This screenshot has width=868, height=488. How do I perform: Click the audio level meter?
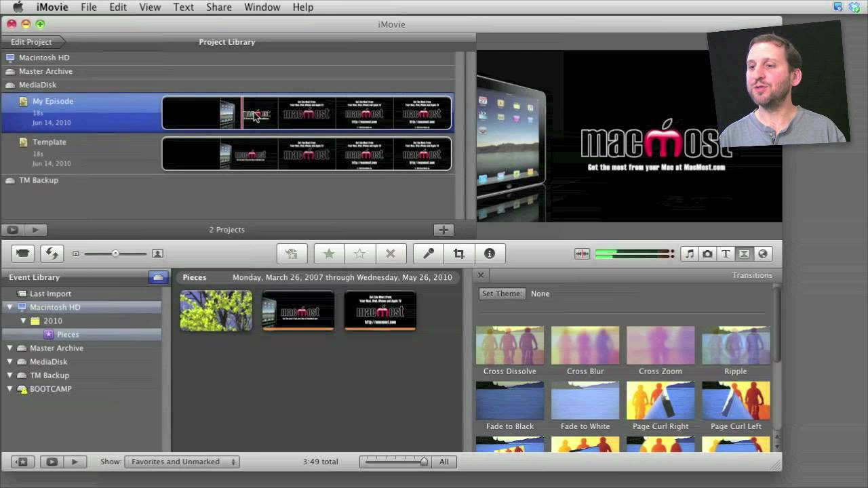(x=634, y=253)
